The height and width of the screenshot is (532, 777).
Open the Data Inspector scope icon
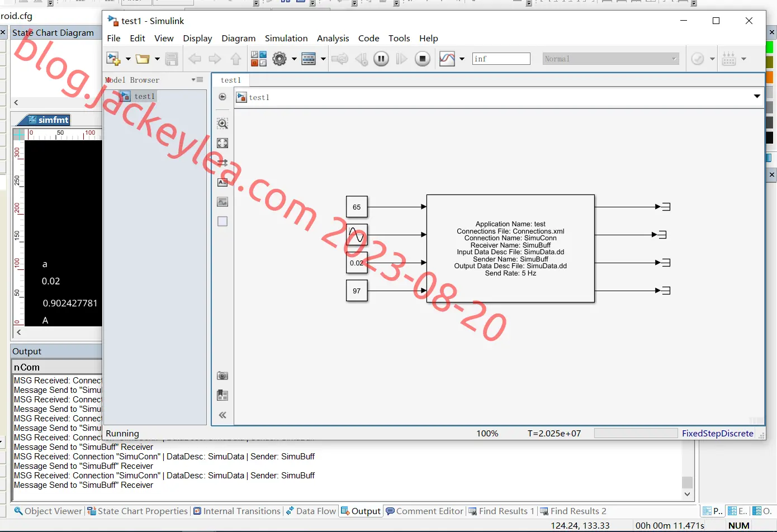pos(447,59)
